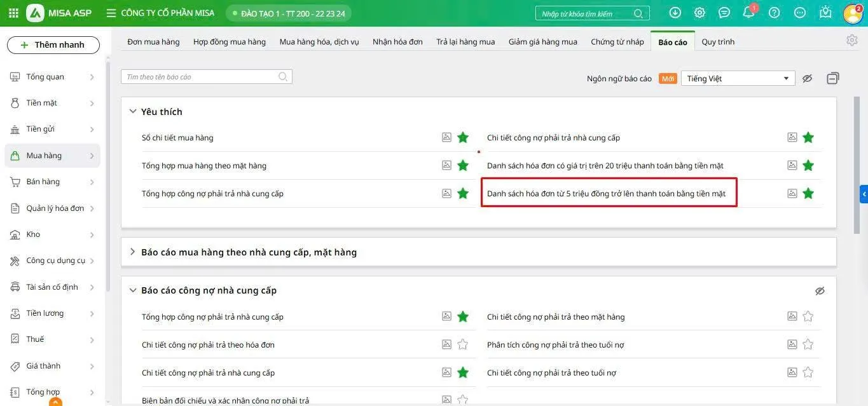This screenshot has width=868, height=406.
Task: Open the Tiếng Việt language dropdown
Action: [738, 78]
